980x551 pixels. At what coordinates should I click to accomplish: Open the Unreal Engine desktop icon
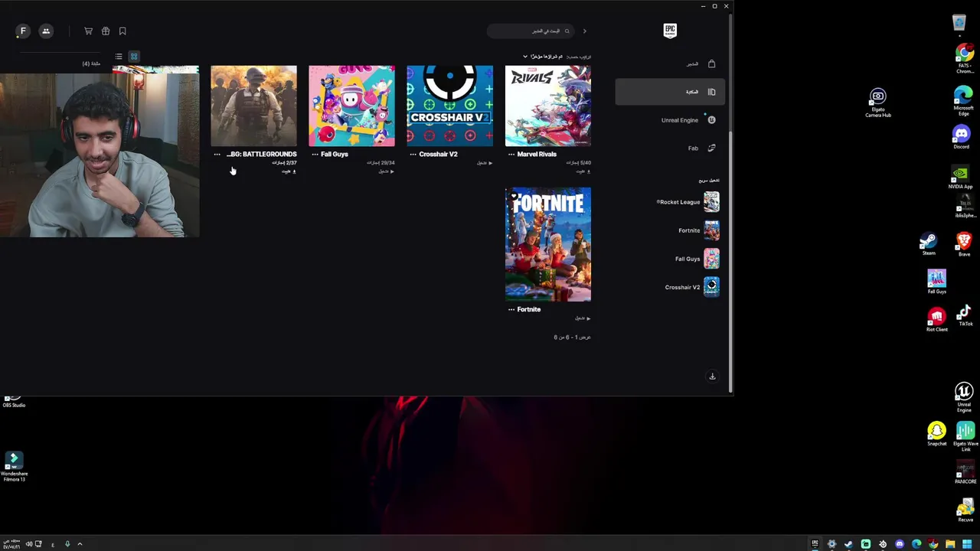click(x=964, y=398)
